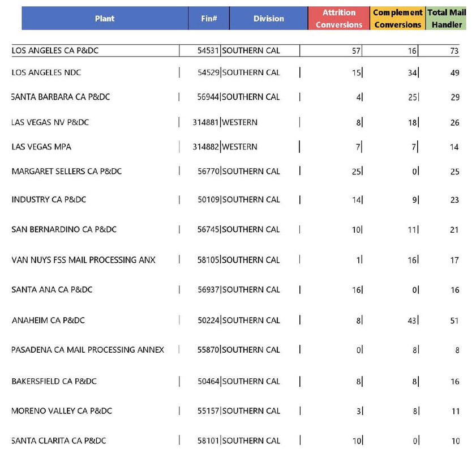
Task: Click complement value 43 for Anaheim
Action: (x=412, y=320)
